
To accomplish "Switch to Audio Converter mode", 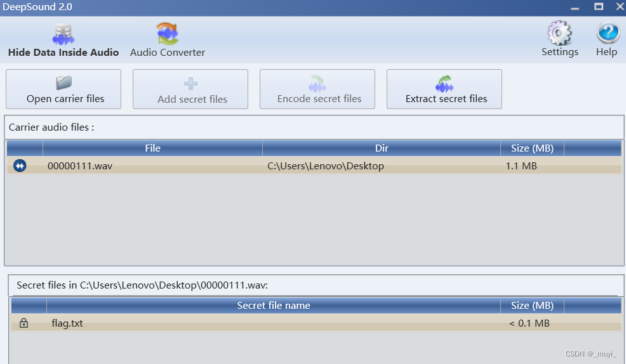I will point(167,40).
